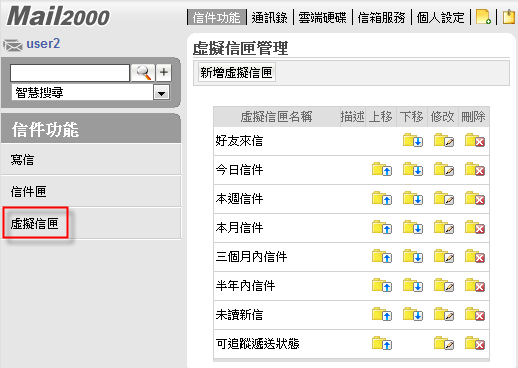
Task: Edit the 今日信件 folder
Action: coord(444,170)
